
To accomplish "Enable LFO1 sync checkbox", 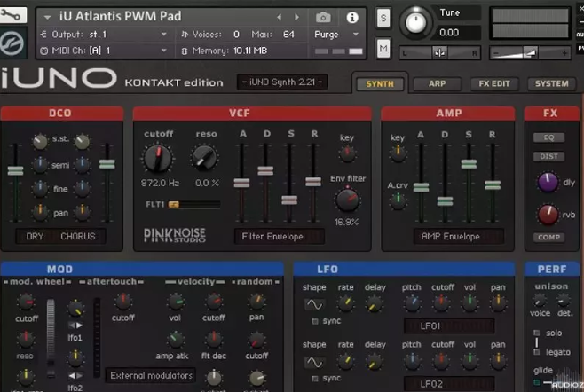I will [315, 321].
